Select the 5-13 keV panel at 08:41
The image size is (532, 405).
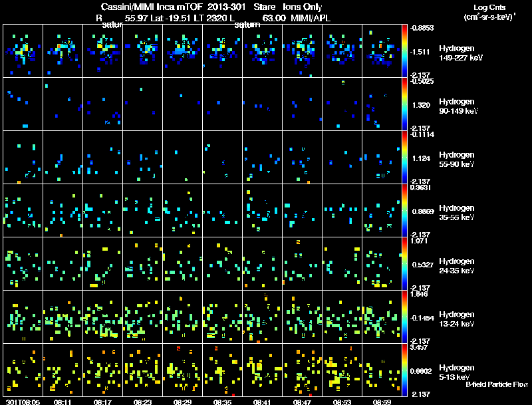(262, 370)
